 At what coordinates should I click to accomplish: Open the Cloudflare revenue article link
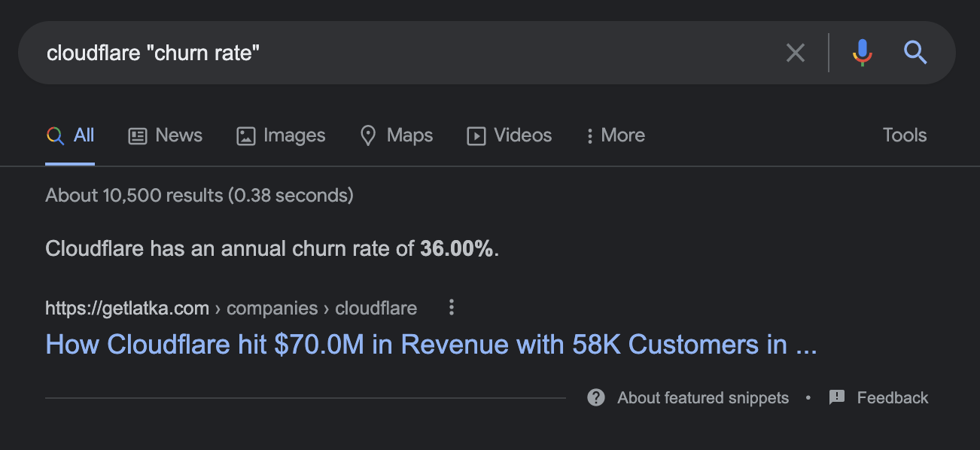[431, 344]
